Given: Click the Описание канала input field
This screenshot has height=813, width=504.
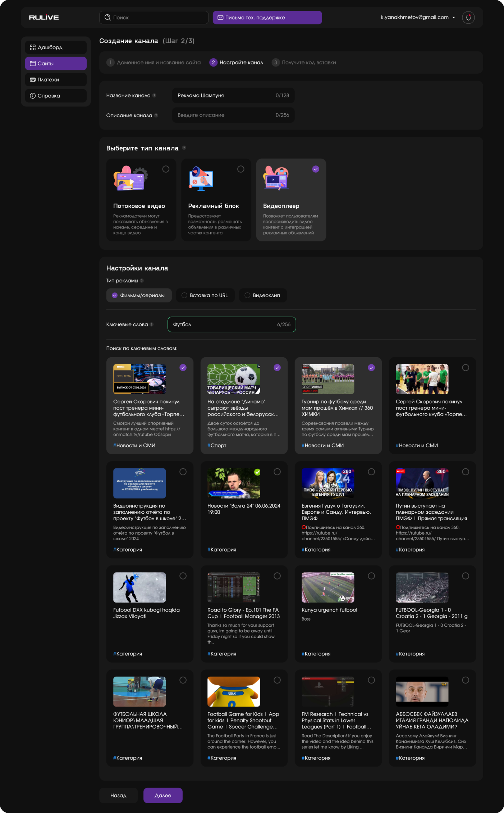Looking at the screenshot, I should click(225, 115).
